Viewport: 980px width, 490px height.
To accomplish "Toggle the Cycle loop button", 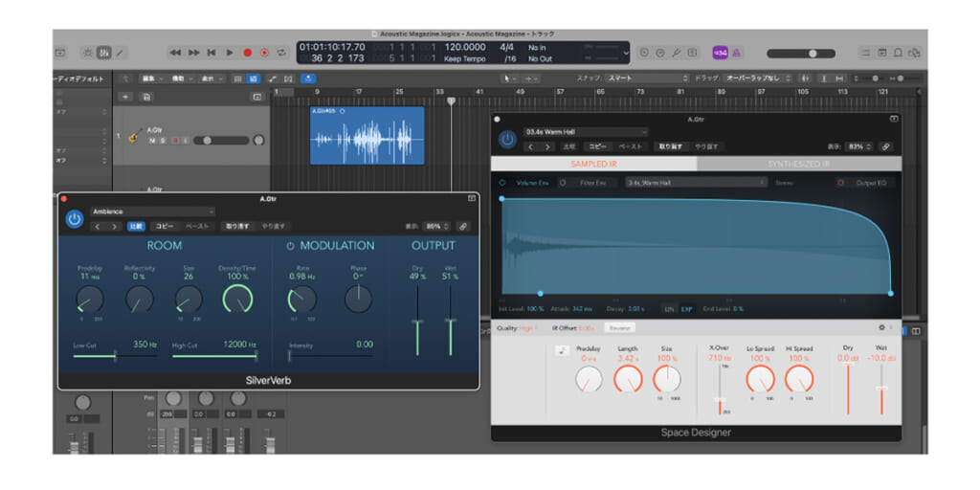I will coord(282,54).
